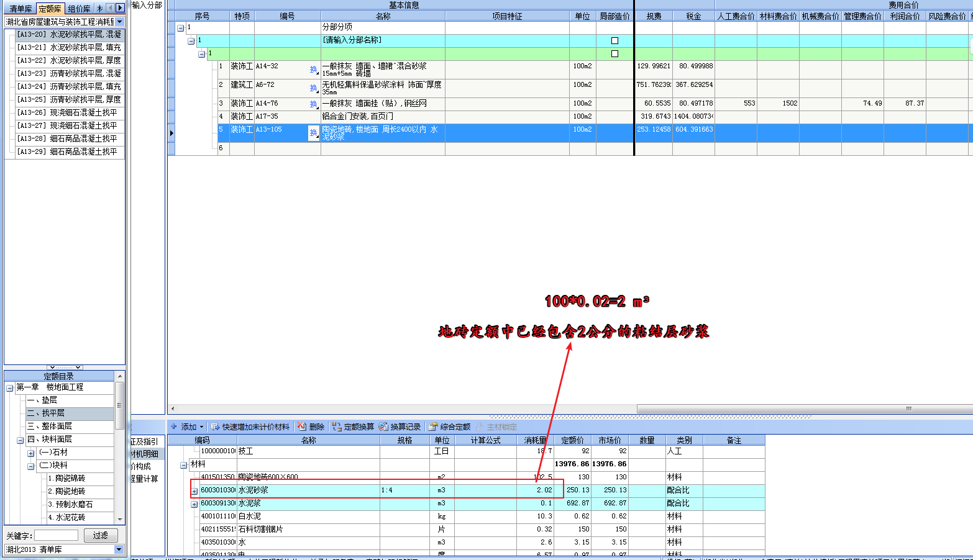Collapse the cyan 分部 row node
Screen dimensions: 973x560
coord(191,41)
